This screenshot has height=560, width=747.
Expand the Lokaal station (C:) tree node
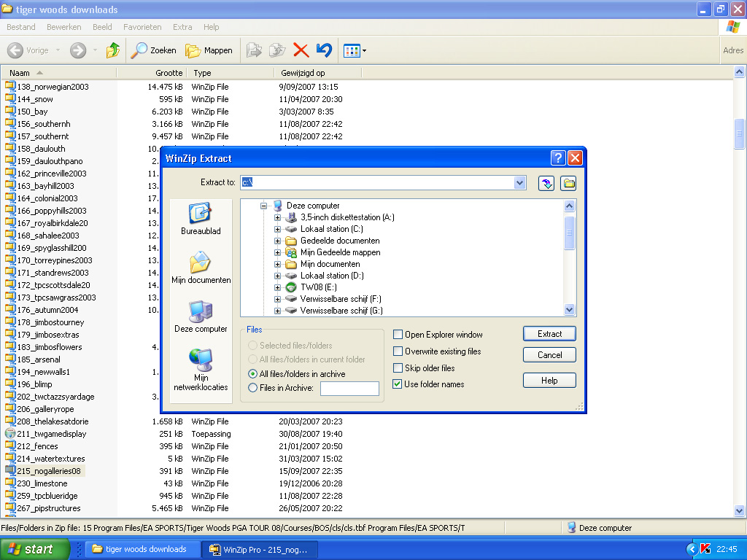pyautogui.click(x=277, y=229)
